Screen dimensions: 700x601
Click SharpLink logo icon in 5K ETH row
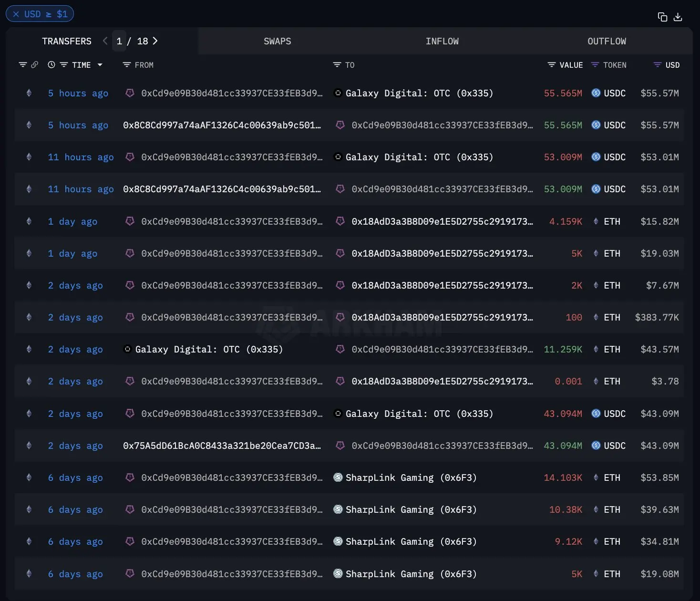(338, 574)
